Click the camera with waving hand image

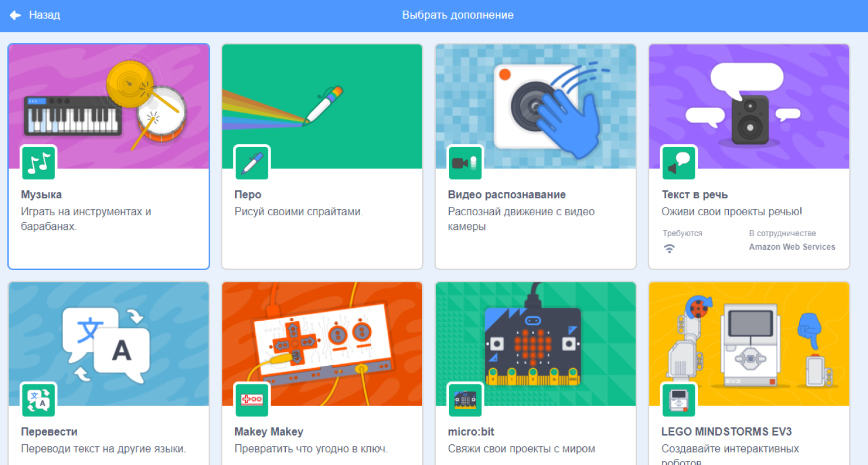(x=536, y=107)
